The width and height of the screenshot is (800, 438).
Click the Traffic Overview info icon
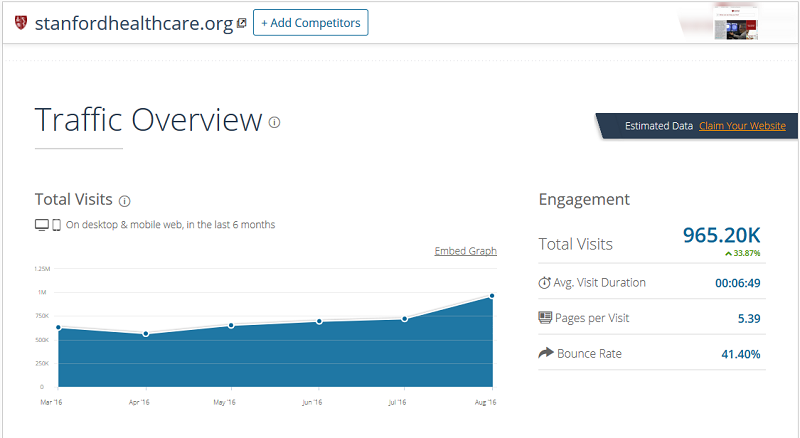274,123
